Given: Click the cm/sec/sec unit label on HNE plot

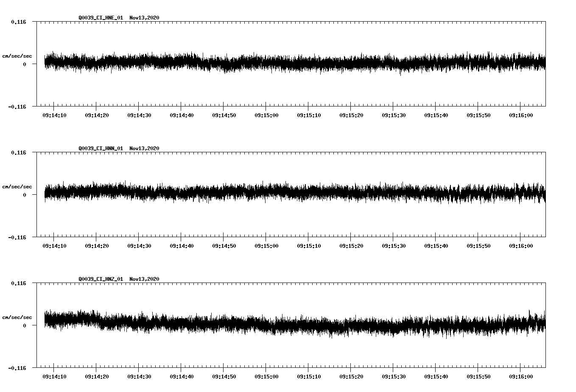Looking at the screenshot, I should pos(17,56).
